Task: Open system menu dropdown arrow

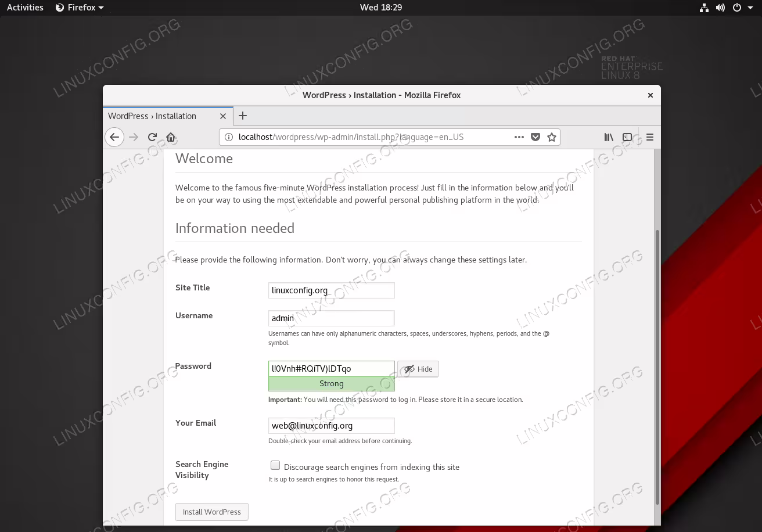Action: [751, 8]
